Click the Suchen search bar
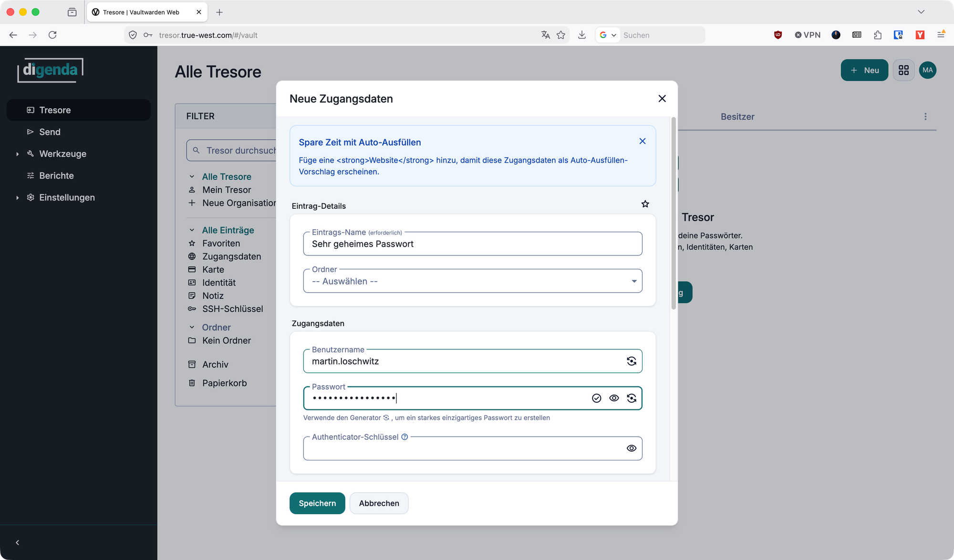The image size is (954, 560). coord(662,35)
